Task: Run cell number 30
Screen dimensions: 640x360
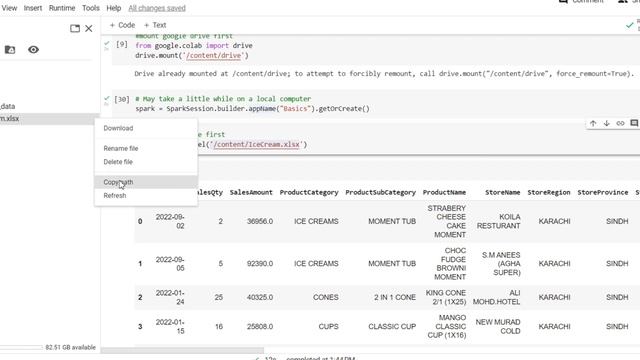Action: pos(121,99)
